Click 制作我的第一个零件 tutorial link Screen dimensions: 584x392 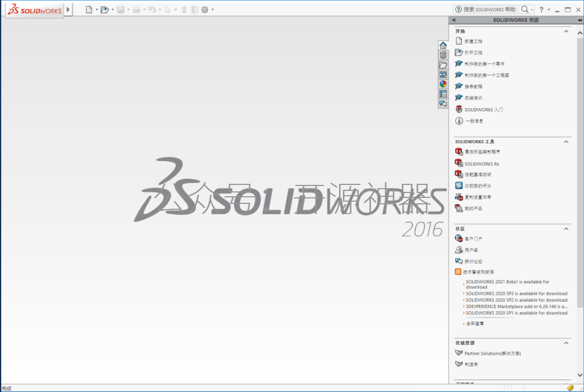coord(485,64)
